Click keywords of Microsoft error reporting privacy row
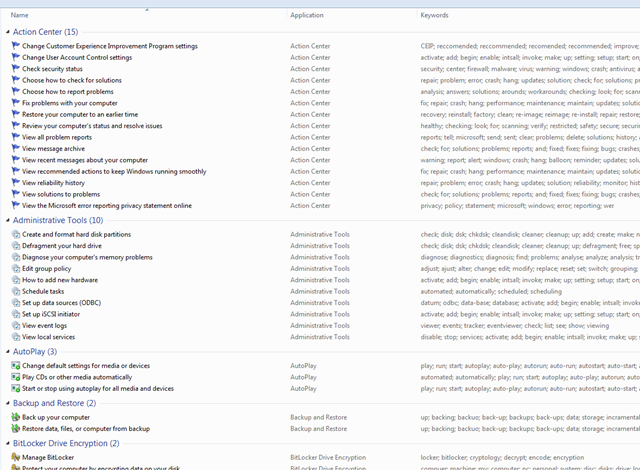 pyautogui.click(x=517, y=206)
